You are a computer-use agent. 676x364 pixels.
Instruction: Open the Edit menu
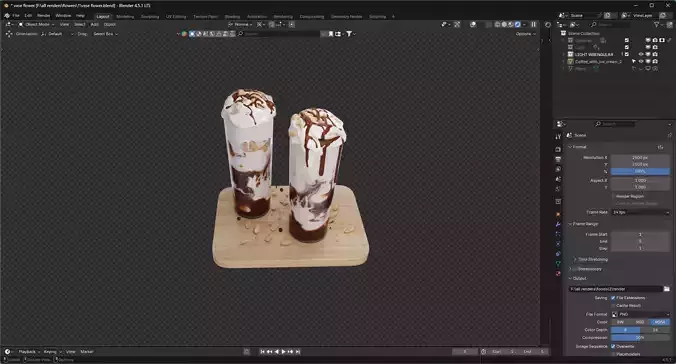[x=28, y=16]
